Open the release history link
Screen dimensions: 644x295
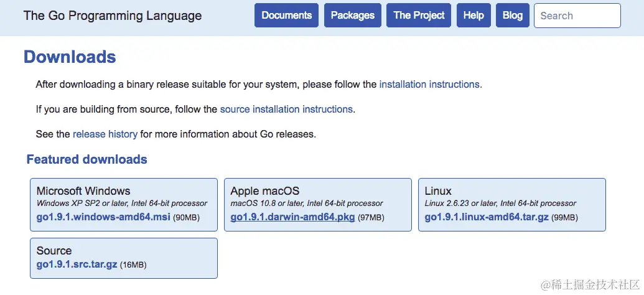[105, 134]
